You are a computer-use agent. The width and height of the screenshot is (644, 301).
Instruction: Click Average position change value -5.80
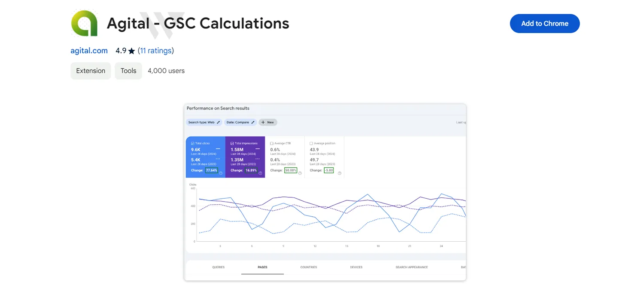pyautogui.click(x=329, y=170)
